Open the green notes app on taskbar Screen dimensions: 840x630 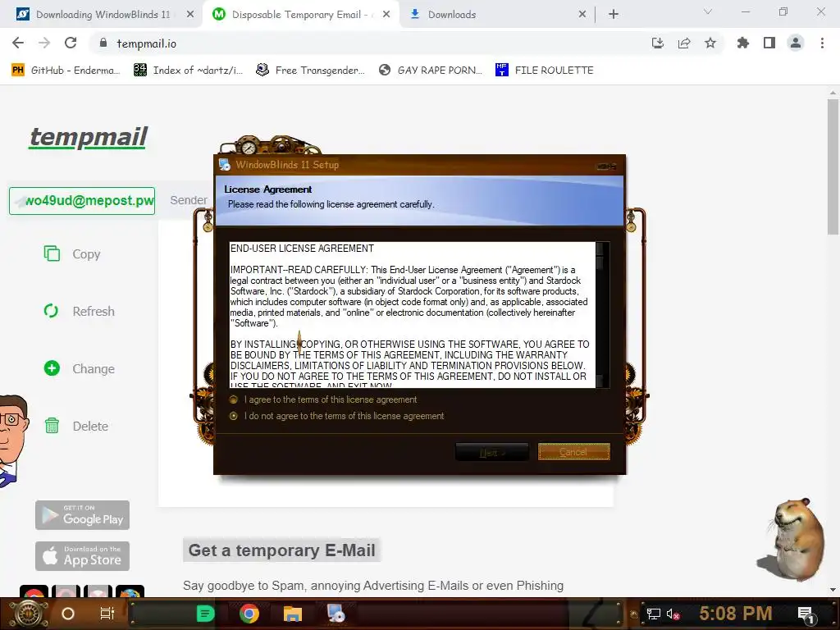point(205,614)
